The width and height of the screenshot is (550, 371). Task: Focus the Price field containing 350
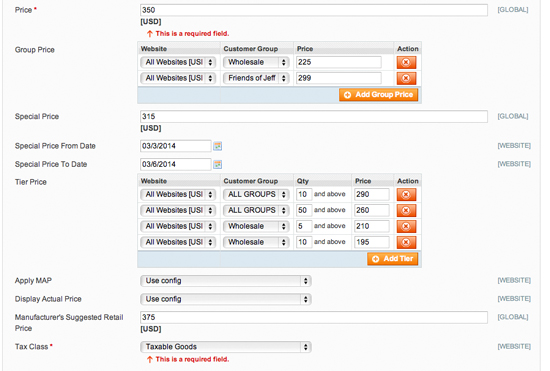pyautogui.click(x=314, y=10)
